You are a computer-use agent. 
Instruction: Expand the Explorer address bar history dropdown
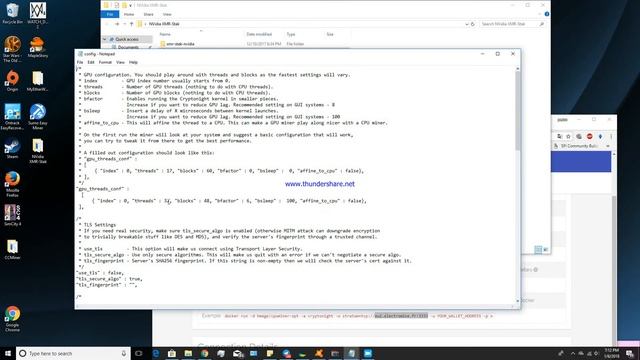pos(467,24)
